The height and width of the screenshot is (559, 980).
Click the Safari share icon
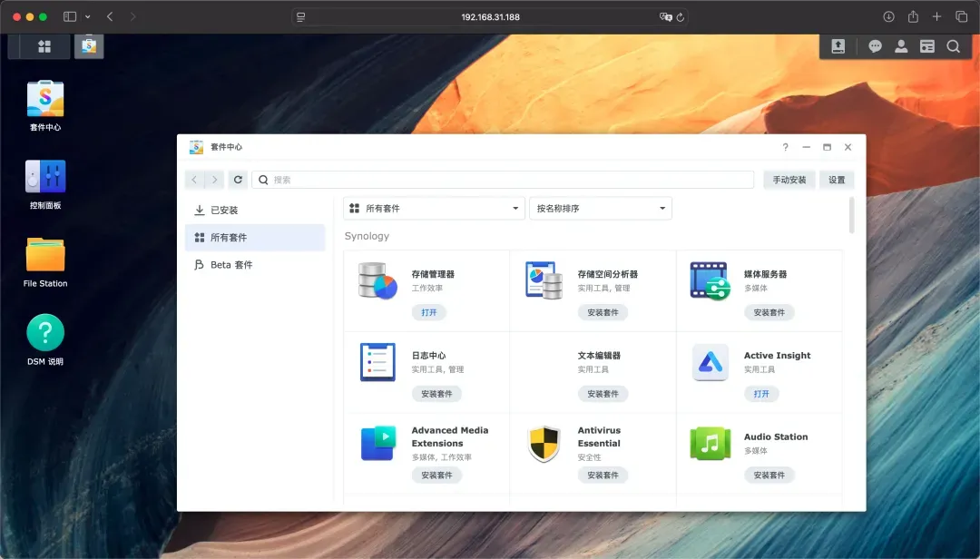[x=913, y=17]
